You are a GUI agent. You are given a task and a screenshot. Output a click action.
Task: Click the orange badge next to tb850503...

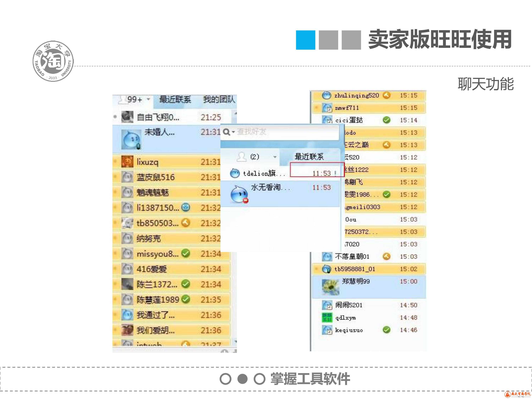[185, 223]
